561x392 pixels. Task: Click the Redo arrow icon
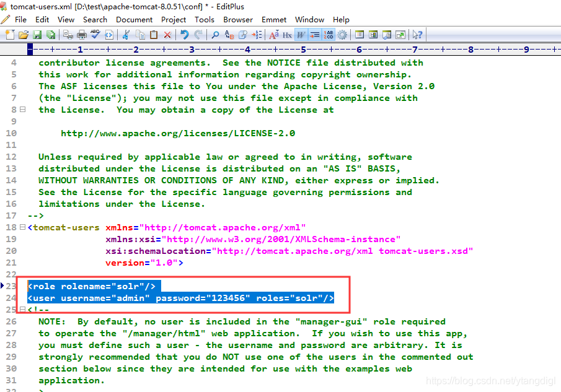click(x=198, y=35)
